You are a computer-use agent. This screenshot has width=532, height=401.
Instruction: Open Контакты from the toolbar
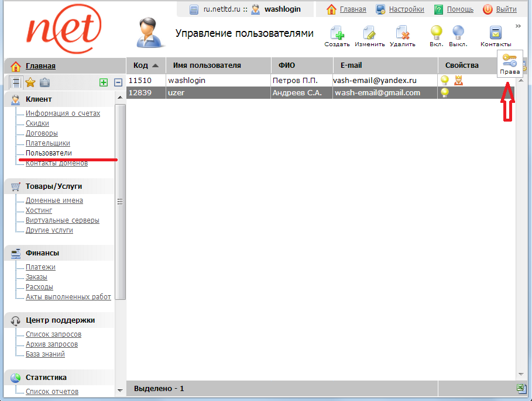(x=496, y=33)
